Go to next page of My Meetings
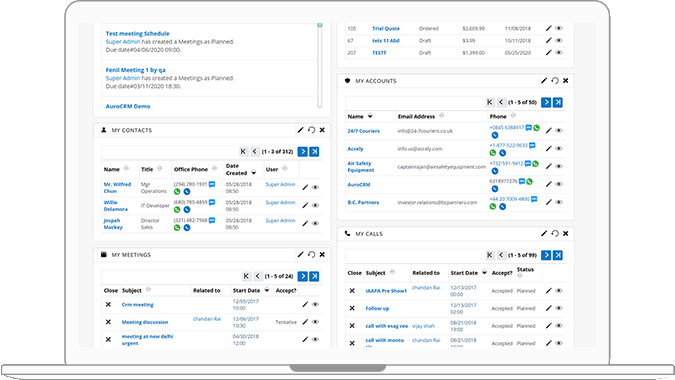The height and width of the screenshot is (380, 675). click(x=303, y=276)
